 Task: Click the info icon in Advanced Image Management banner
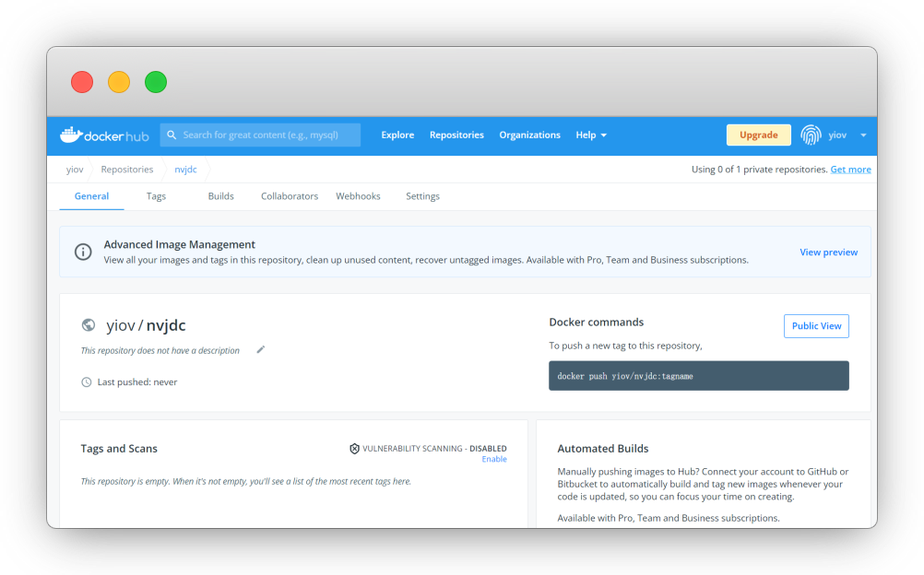tap(83, 252)
